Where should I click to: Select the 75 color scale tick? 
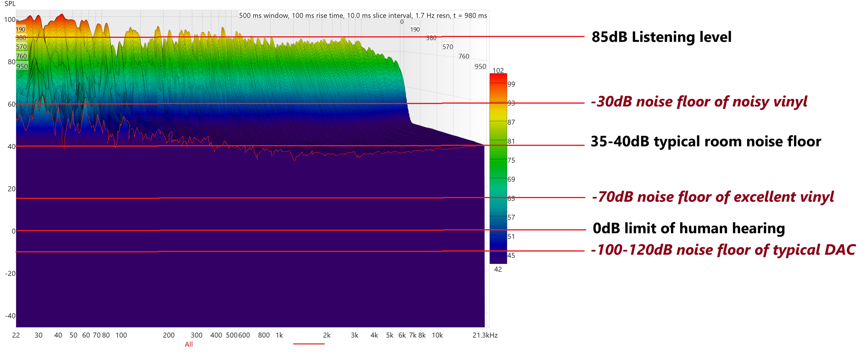click(511, 160)
